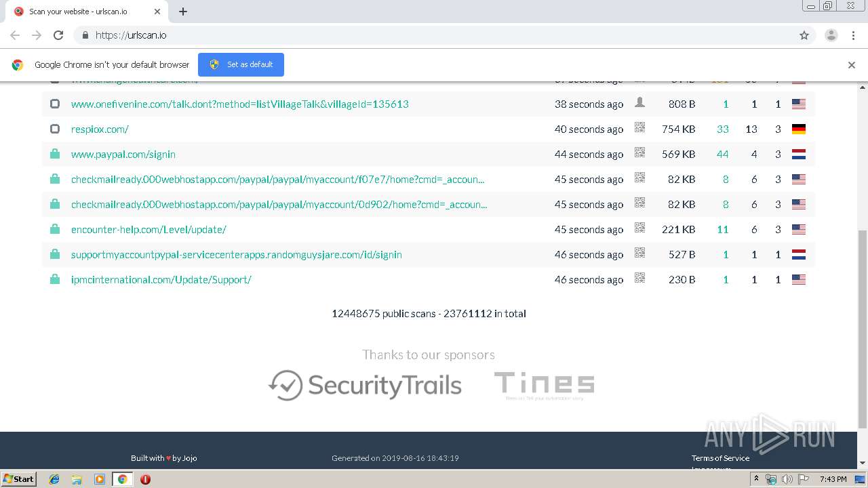Image resolution: width=868 pixels, height=488 pixels.
Task: Click the QR icon in the paypal.com row
Action: pyautogui.click(x=639, y=152)
